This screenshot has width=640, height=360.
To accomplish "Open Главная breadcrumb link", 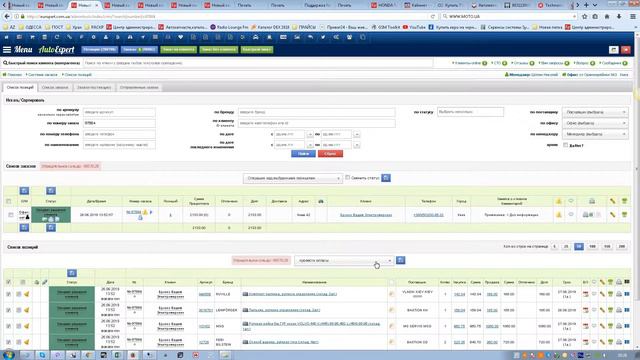I will pos(14,75).
